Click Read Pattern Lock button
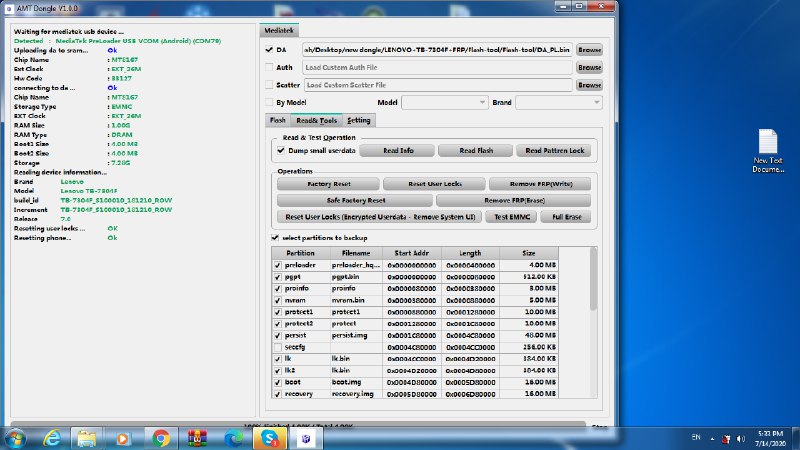The height and width of the screenshot is (450, 800). [554, 151]
